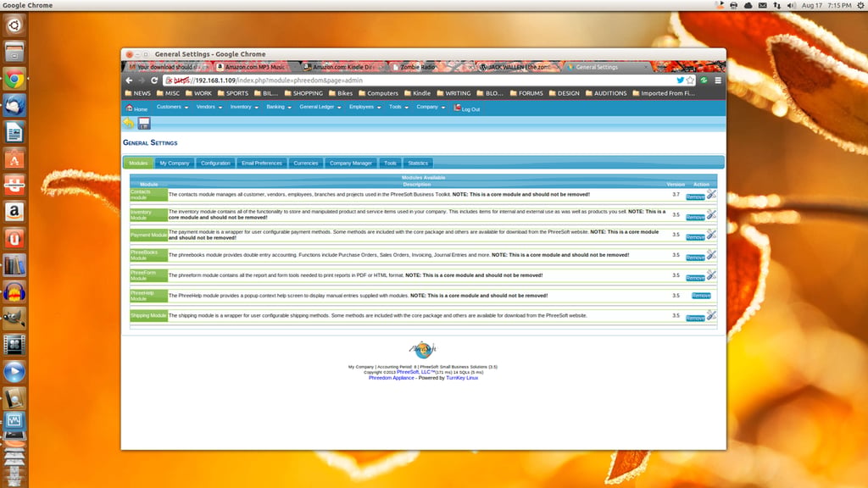Expand the General Ledger dropdown menu
Screen dimensions: 868x488
coord(320,108)
